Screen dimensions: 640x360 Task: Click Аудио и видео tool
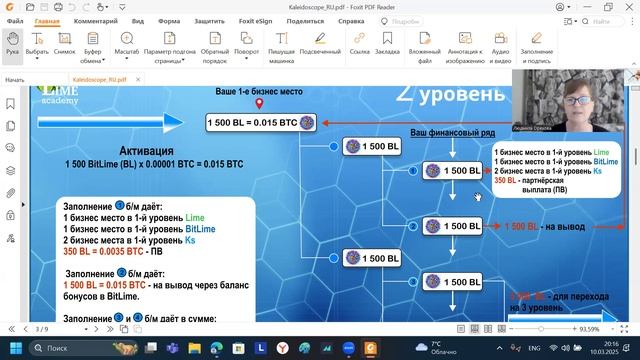pos(500,47)
